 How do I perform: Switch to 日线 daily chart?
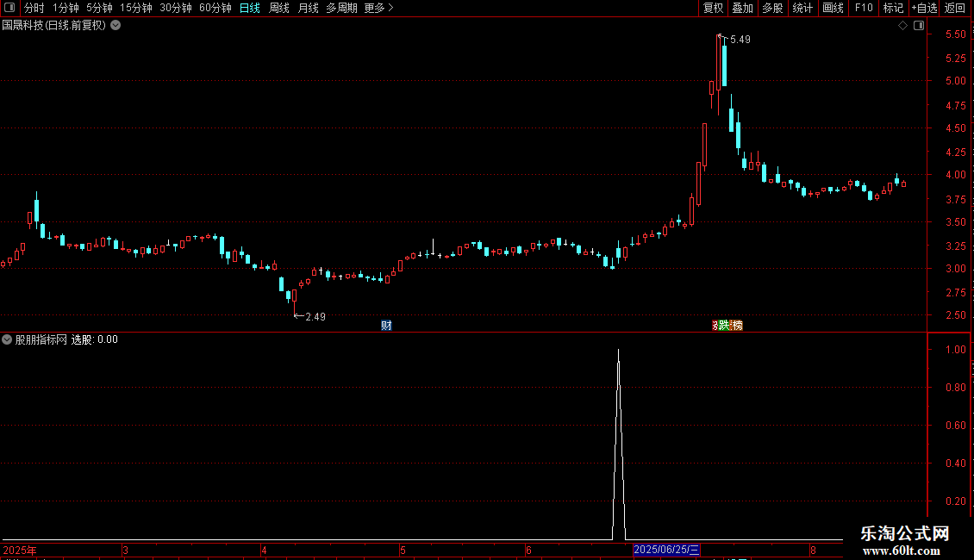250,8
